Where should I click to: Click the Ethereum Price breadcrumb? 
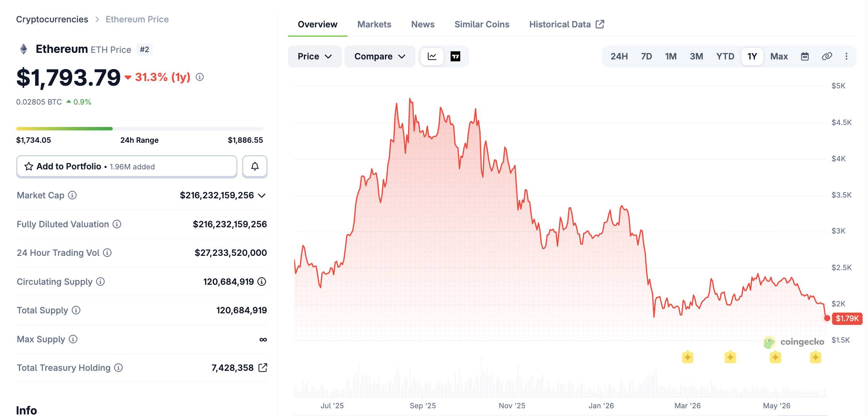coord(137,19)
